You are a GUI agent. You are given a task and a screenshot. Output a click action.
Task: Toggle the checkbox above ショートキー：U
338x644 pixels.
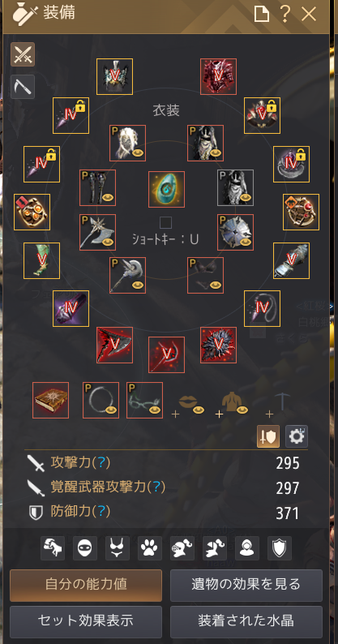pyautogui.click(x=165, y=223)
